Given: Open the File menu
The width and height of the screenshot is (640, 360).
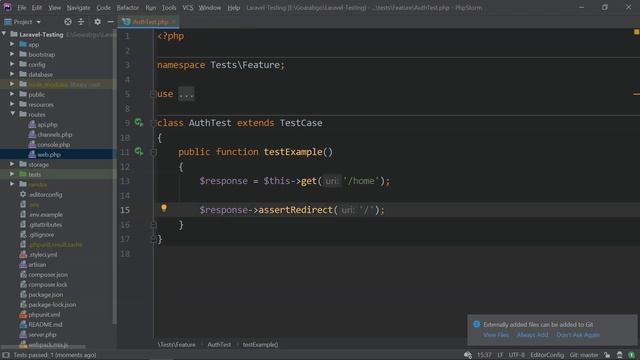Looking at the screenshot, I should pyautogui.click(x=22, y=7).
